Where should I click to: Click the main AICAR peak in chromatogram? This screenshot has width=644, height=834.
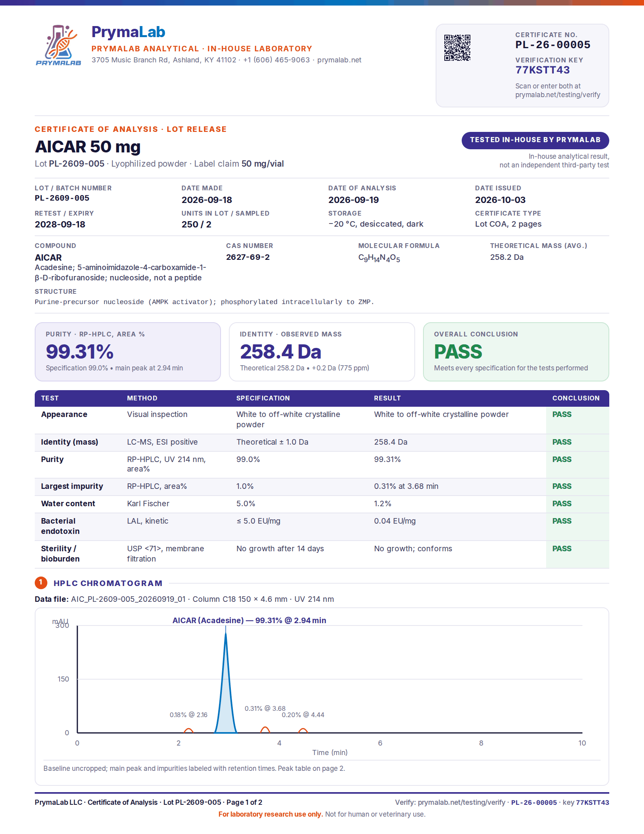click(226, 683)
